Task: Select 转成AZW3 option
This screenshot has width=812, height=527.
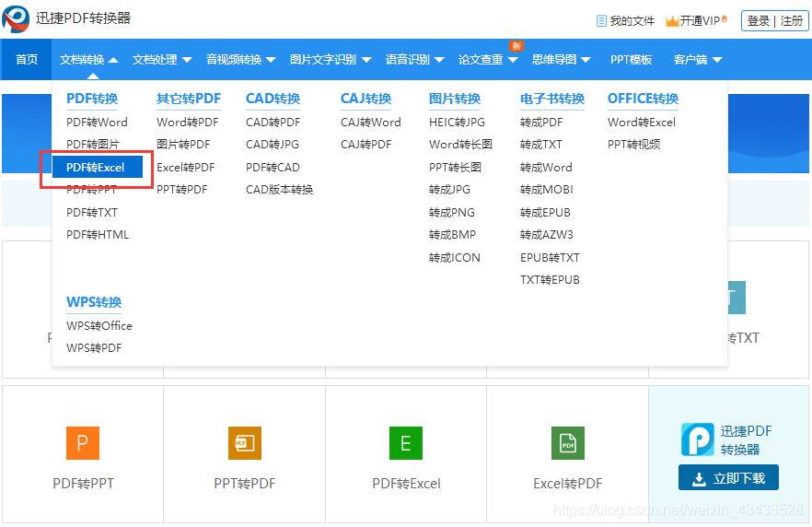Action: point(546,235)
